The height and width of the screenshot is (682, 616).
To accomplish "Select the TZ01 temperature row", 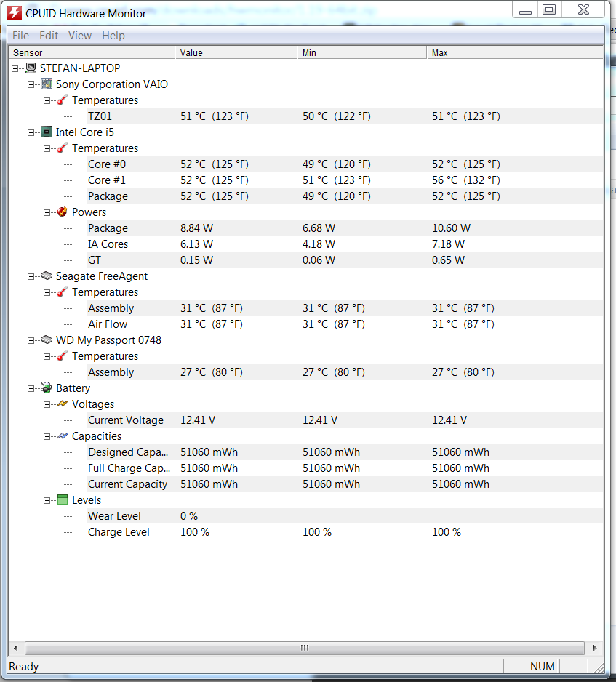I will pyautogui.click(x=345, y=116).
